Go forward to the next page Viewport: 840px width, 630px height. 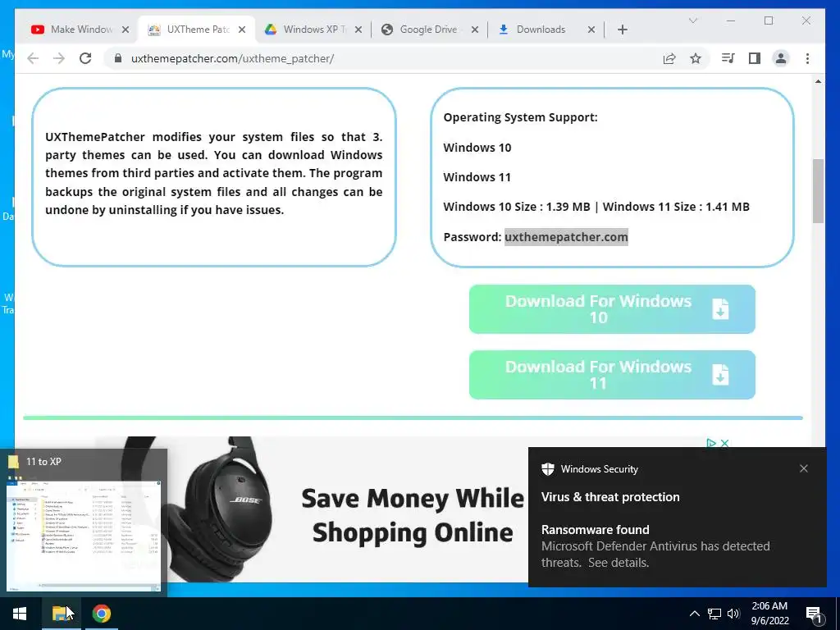tap(59, 58)
